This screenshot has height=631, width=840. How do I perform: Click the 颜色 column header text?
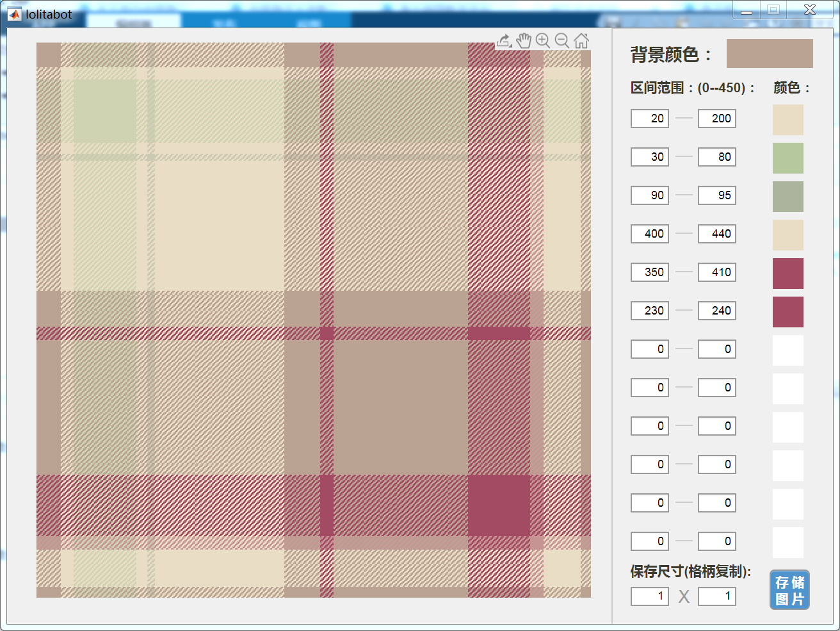point(792,88)
